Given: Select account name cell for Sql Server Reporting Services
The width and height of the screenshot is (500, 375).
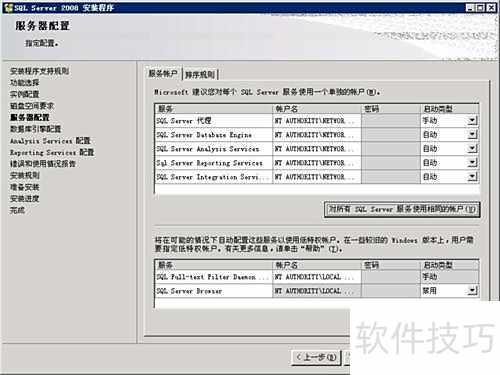Looking at the screenshot, I should point(317,163).
